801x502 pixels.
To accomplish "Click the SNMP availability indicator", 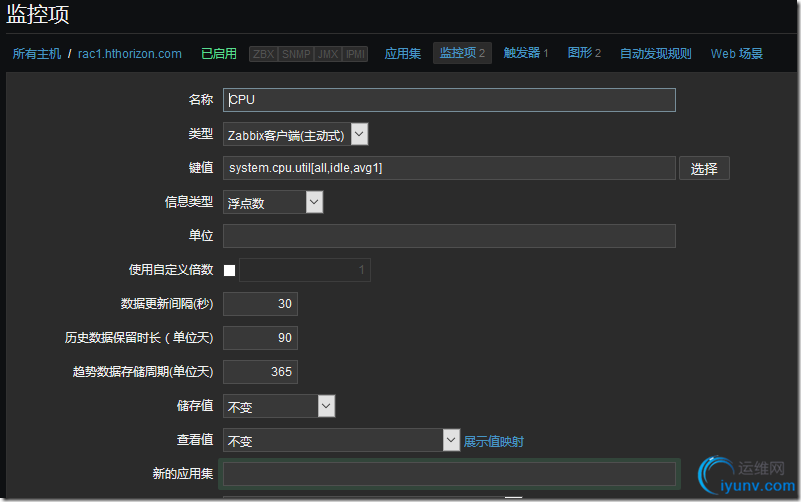I will tap(296, 54).
